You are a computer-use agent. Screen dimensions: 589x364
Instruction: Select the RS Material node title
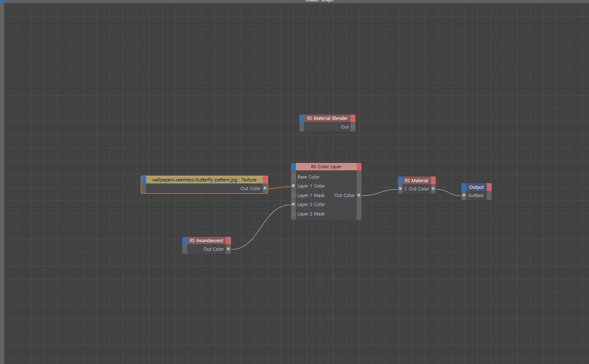417,181
